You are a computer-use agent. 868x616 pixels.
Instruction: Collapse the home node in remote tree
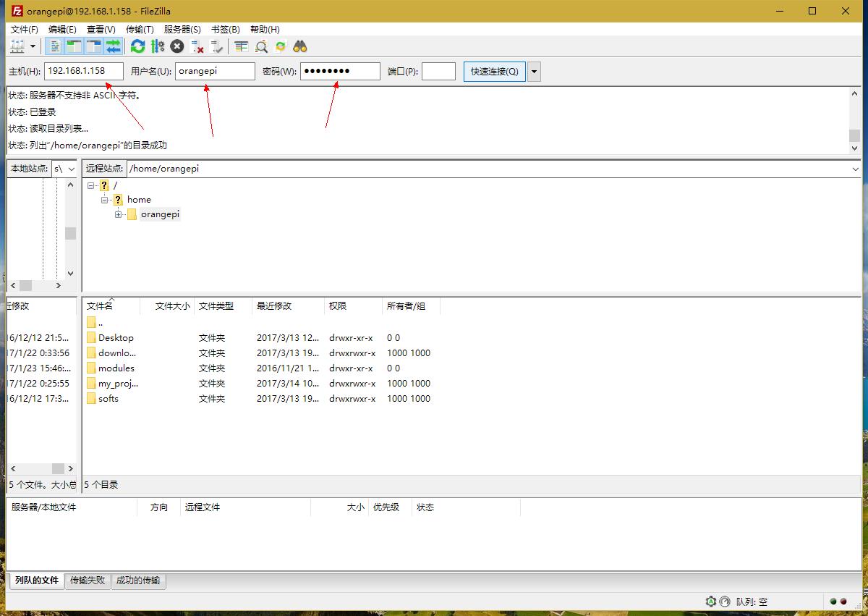point(105,199)
